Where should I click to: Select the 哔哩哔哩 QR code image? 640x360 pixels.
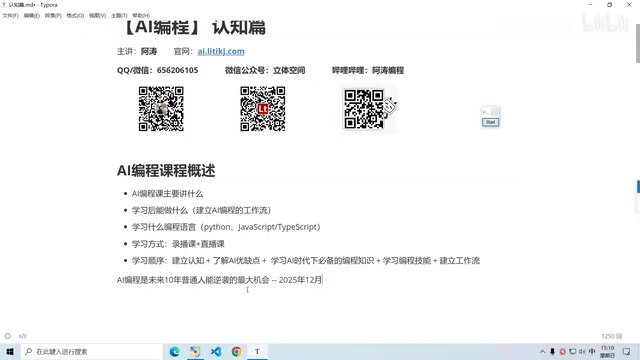pyautogui.click(x=369, y=109)
